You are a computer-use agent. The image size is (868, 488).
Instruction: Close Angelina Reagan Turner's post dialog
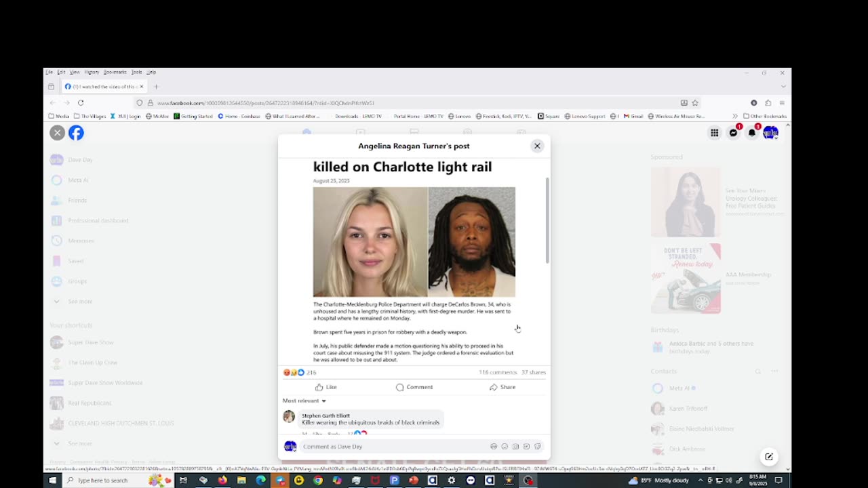click(537, 146)
